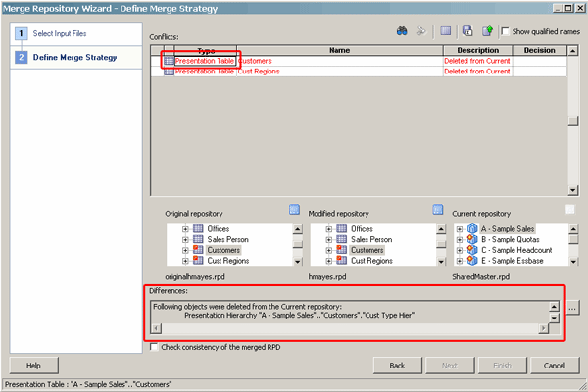Click Differences horizontal scrollbar track
The height and width of the screenshot is (392, 588).
point(350,329)
